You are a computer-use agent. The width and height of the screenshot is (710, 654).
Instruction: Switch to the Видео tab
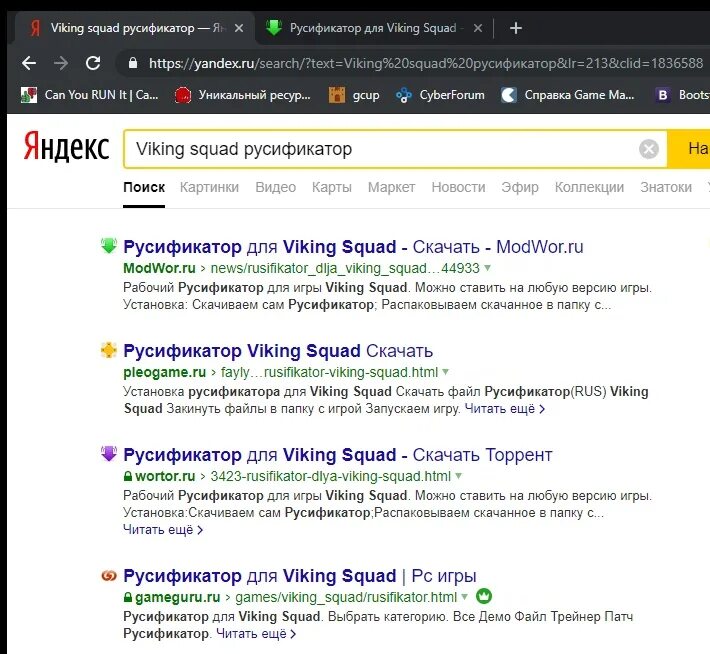(x=275, y=187)
